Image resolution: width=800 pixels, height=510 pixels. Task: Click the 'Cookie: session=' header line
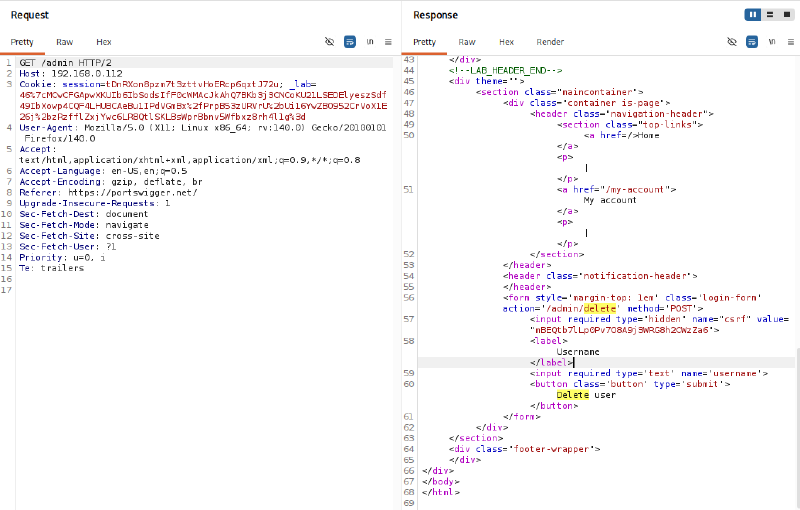(168, 84)
